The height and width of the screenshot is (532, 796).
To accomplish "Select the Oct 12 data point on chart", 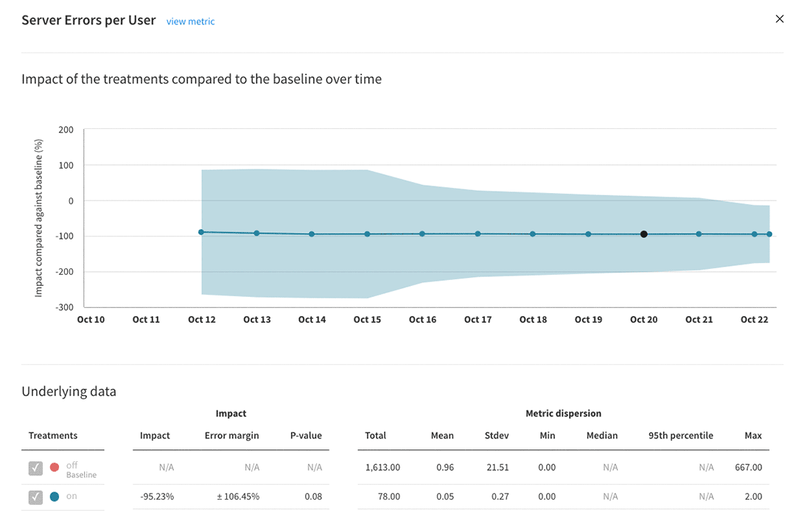I will (201, 232).
